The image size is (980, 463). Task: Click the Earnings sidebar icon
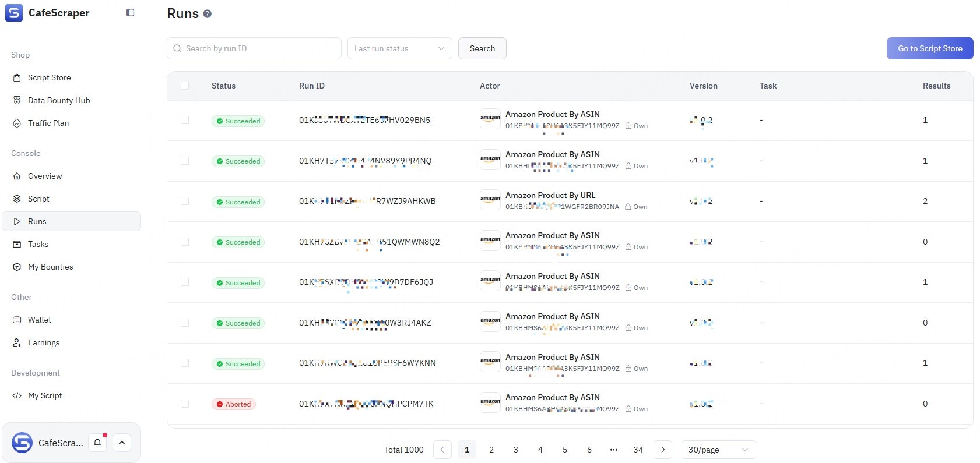click(17, 342)
